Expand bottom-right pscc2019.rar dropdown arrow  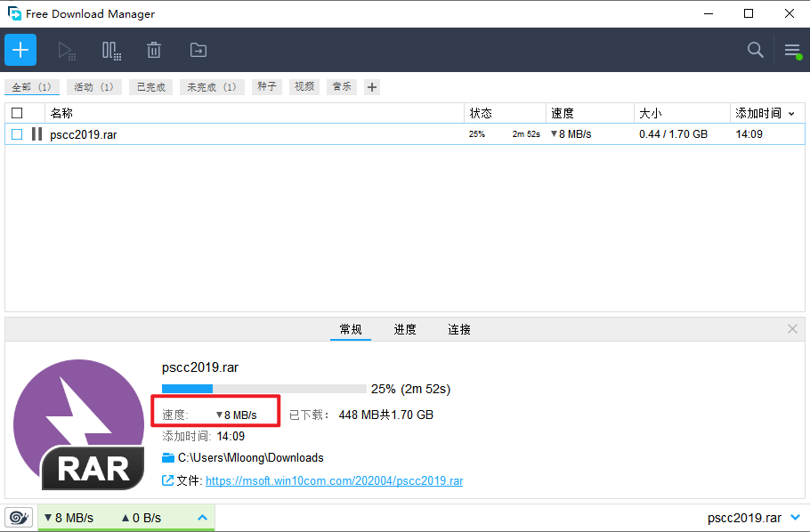(796, 517)
